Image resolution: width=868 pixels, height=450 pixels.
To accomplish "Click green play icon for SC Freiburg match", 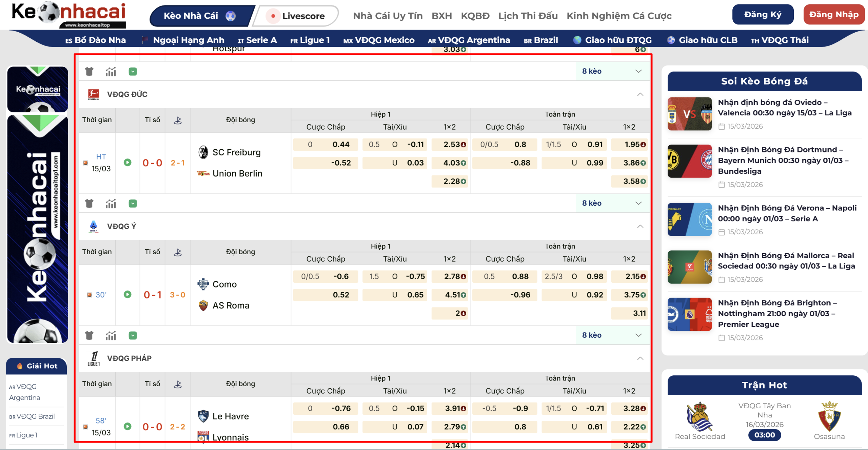I will (x=127, y=162).
